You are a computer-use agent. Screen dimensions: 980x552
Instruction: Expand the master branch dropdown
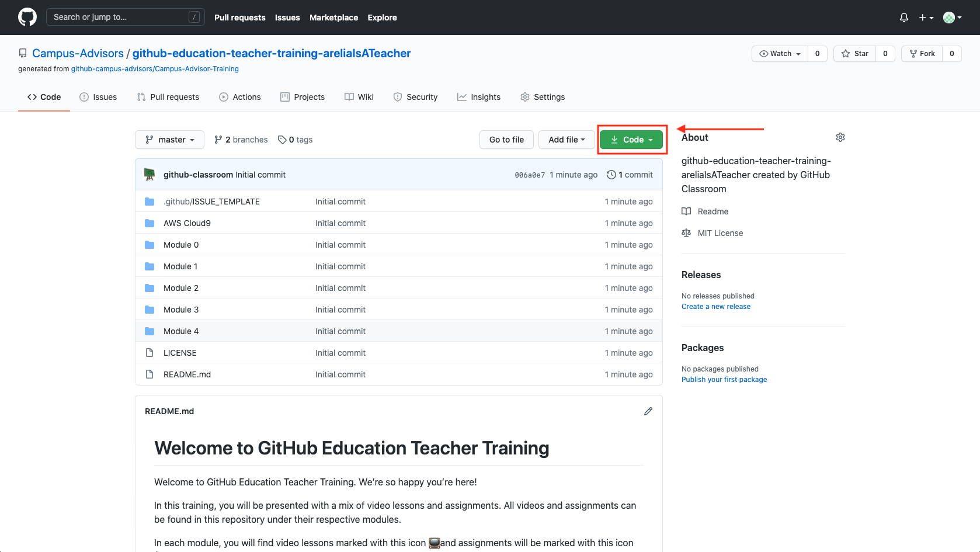pos(169,140)
